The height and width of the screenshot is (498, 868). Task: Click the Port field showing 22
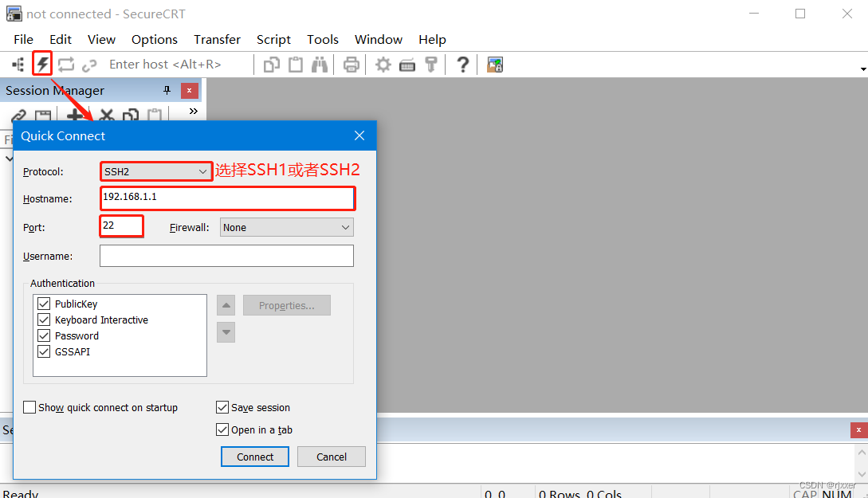(122, 226)
